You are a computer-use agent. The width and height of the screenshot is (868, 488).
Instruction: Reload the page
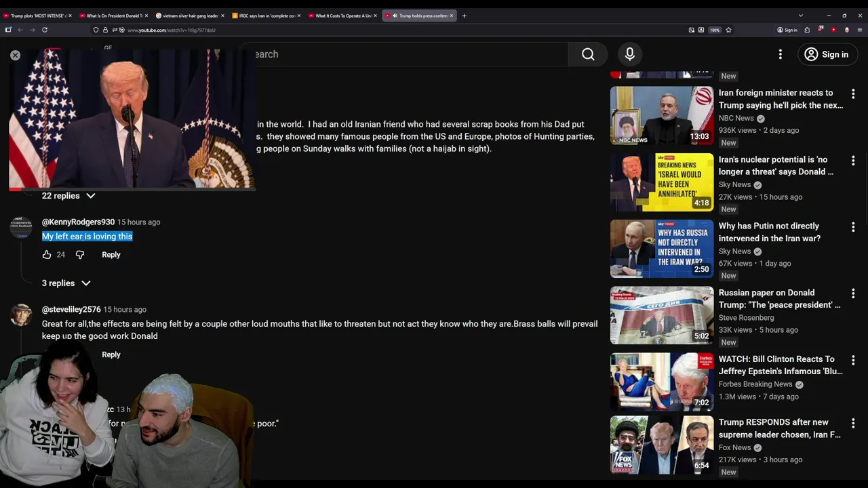tap(45, 30)
